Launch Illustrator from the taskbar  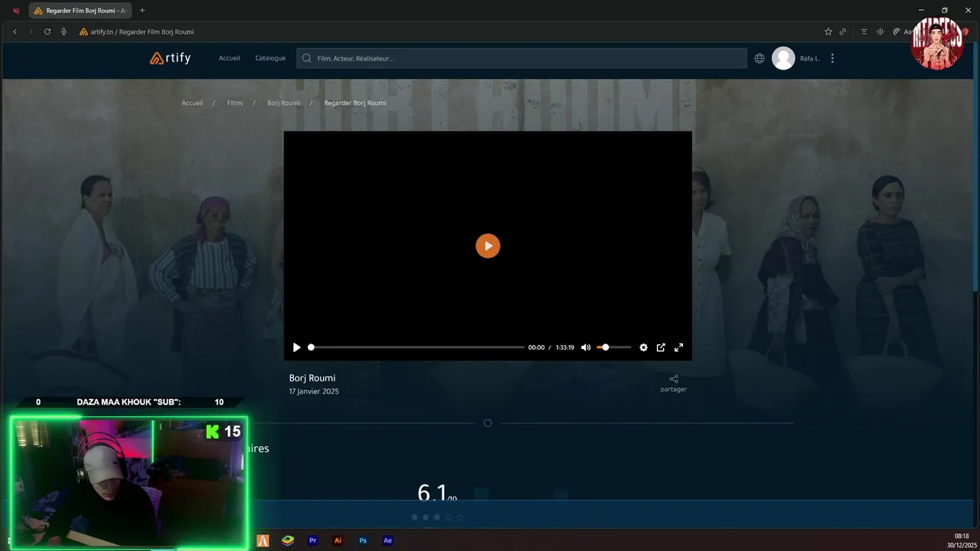coord(338,540)
